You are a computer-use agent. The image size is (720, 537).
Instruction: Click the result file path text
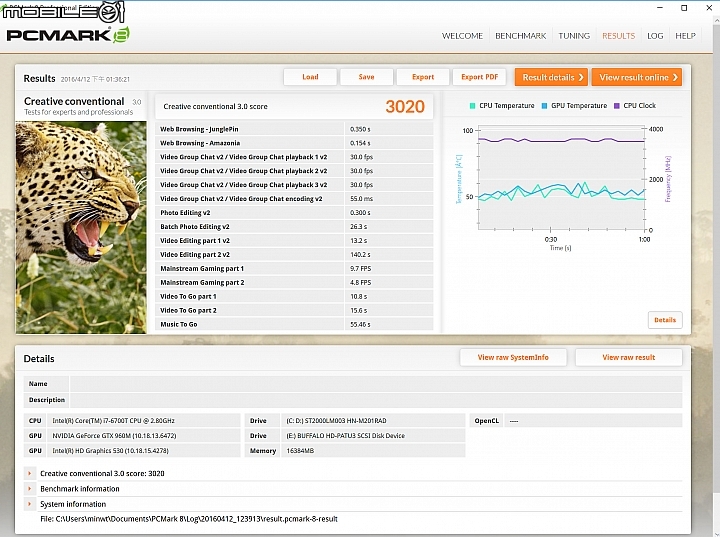[189, 519]
